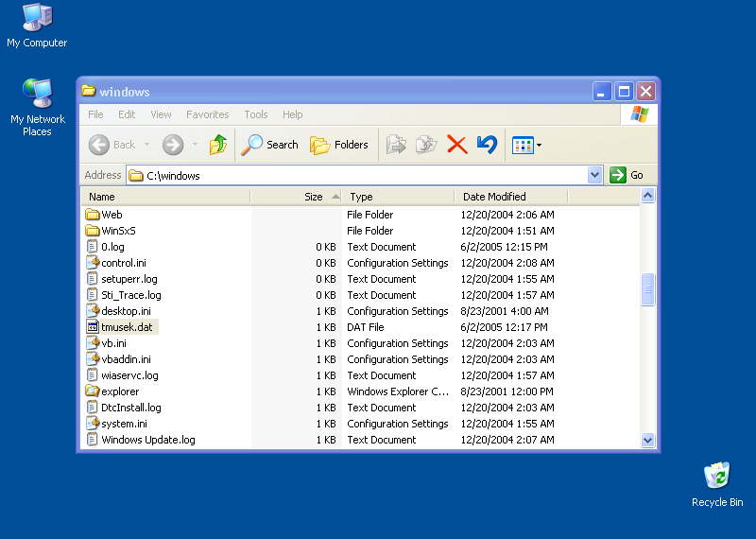Click the '12/20/2004 1:51 AM' date cell

click(507, 231)
